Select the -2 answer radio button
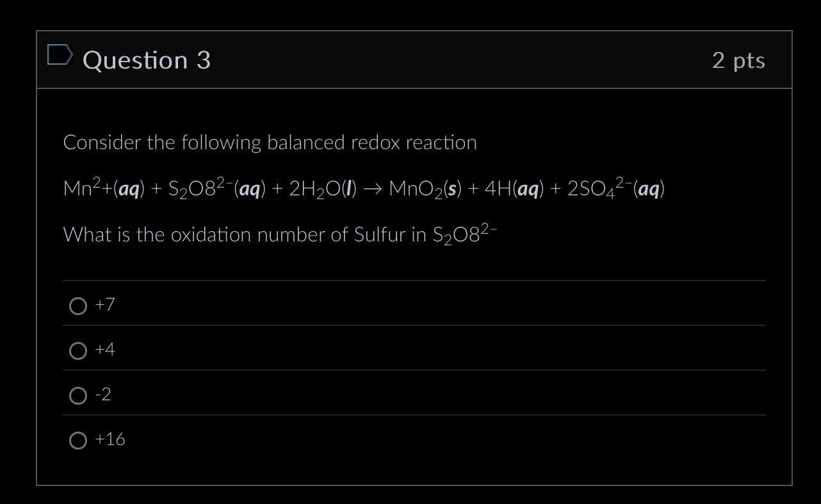Image resolution: width=821 pixels, height=504 pixels. [x=77, y=395]
